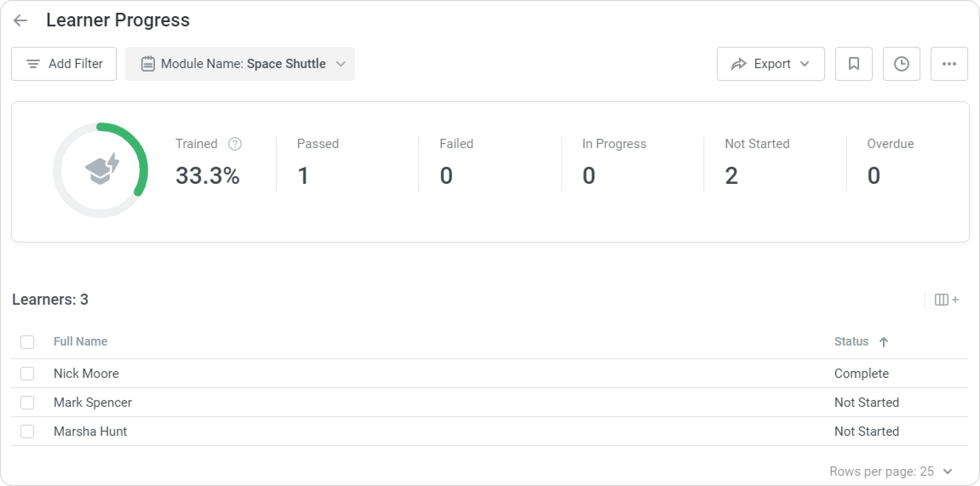Click the graduation cap progress icon
The image size is (980, 486).
(x=102, y=169)
